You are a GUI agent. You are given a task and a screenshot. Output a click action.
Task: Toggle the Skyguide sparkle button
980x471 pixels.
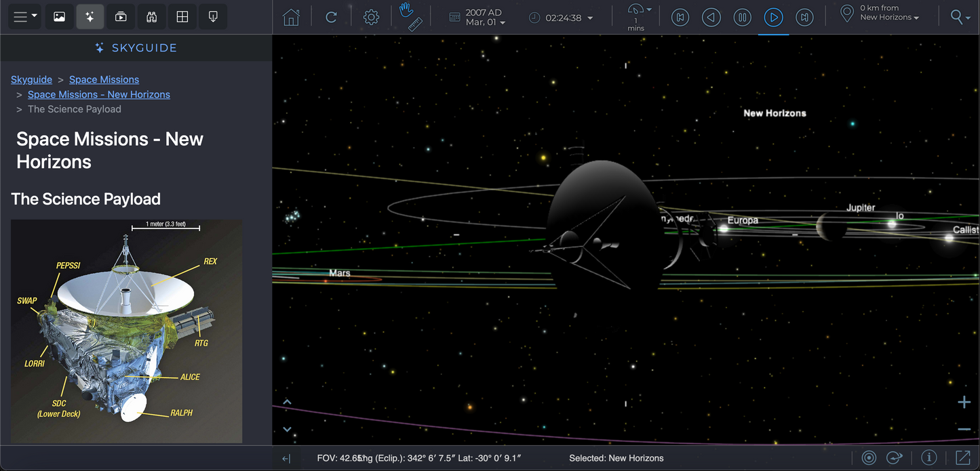[x=90, y=17]
